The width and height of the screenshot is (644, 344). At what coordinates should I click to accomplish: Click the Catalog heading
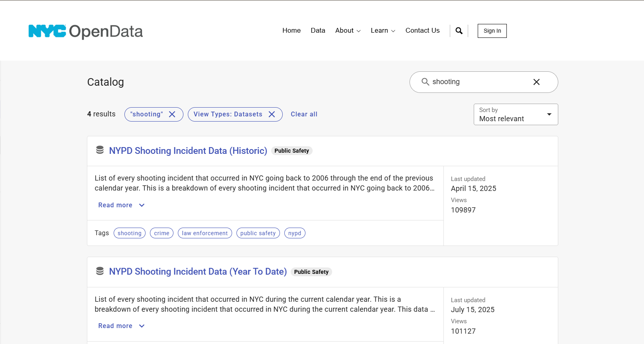click(105, 82)
